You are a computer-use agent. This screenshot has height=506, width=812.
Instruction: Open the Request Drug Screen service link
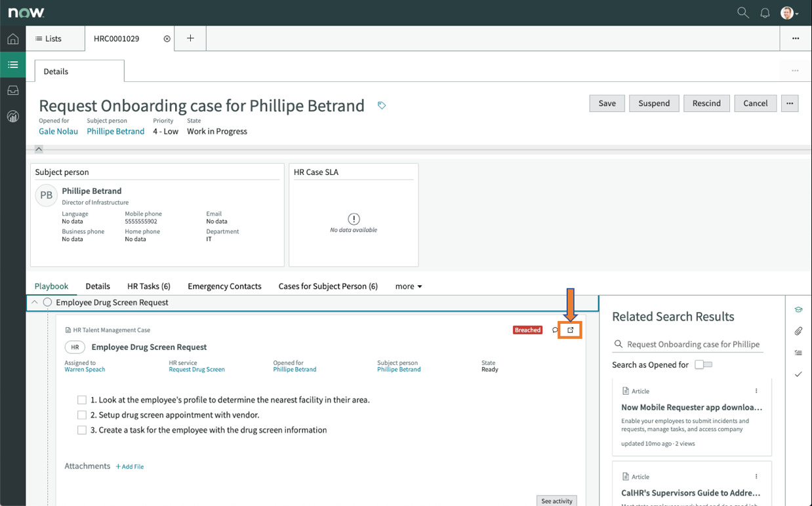coord(197,370)
